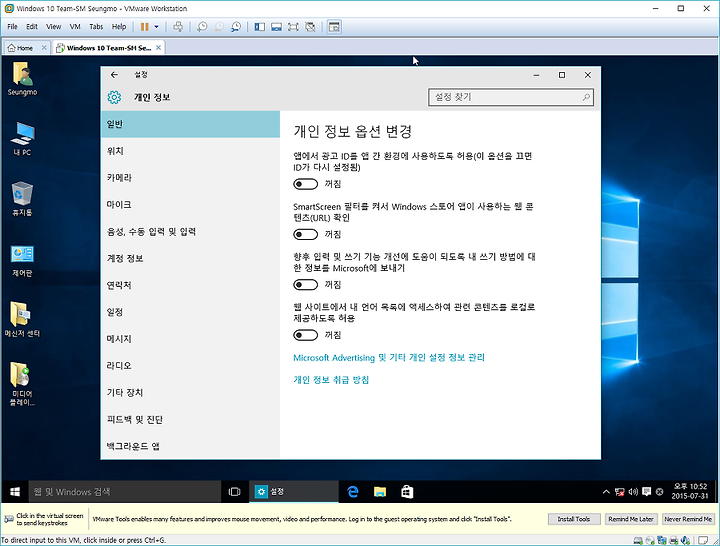This screenshot has height=546, width=720.
Task: Select 음성, 수동 입력 및 입력 item
Action: click(190, 231)
